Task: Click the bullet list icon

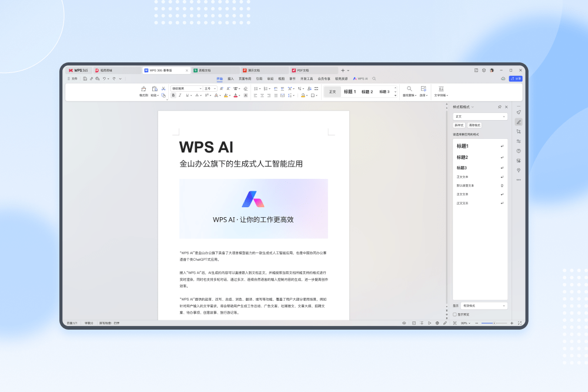Action: pyautogui.click(x=255, y=88)
